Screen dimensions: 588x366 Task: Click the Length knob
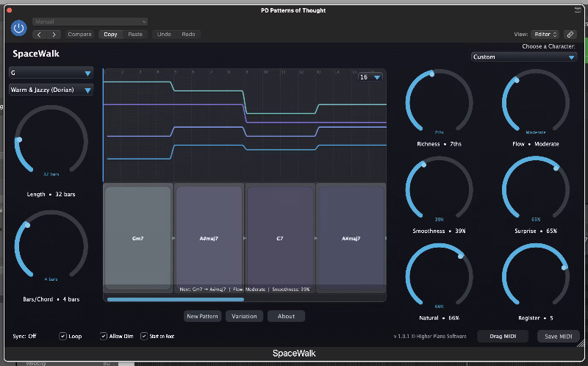(x=51, y=141)
